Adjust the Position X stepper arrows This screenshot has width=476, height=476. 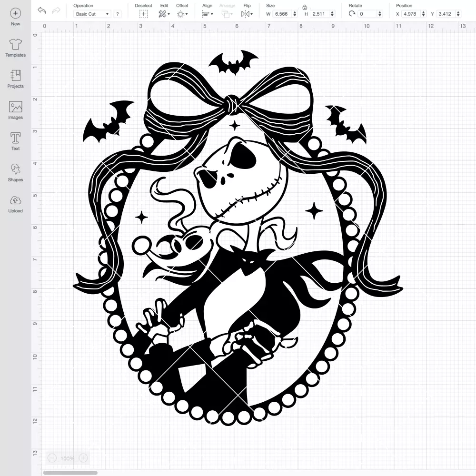coord(424,14)
